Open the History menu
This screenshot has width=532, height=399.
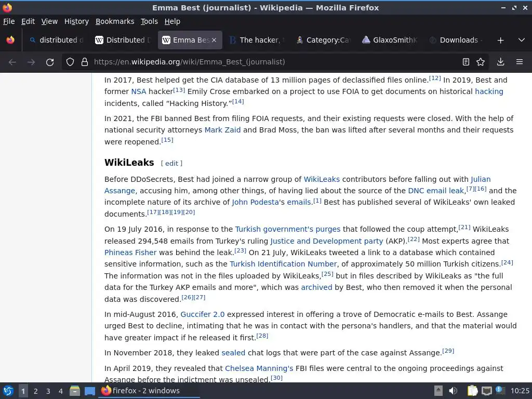click(x=77, y=21)
